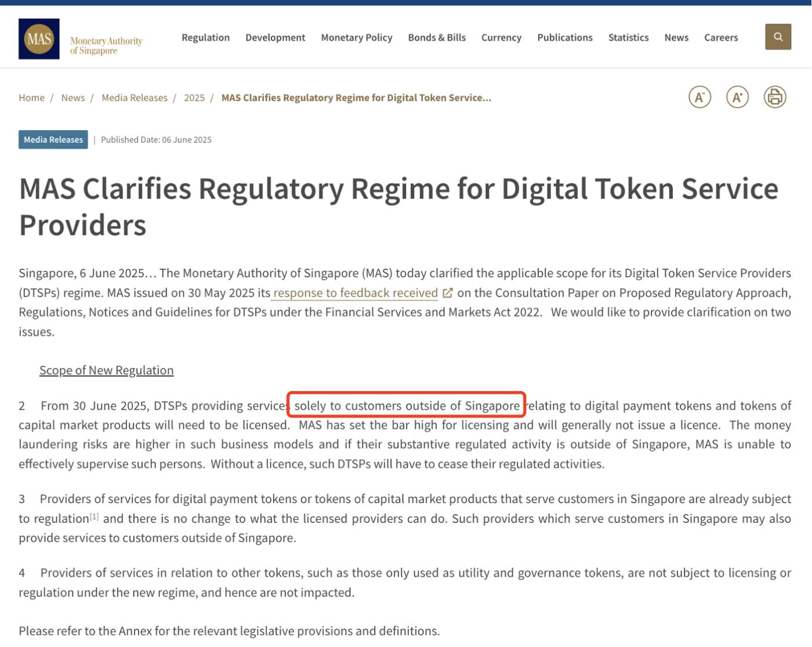Increase font size with A+ icon
This screenshot has height=647, width=812.
pos(737,97)
